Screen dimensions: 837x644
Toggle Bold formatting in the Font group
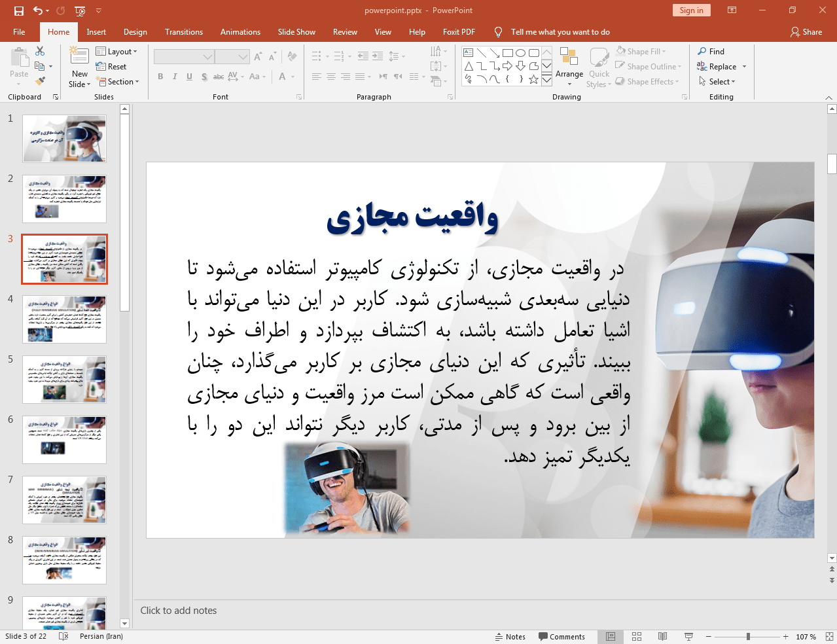click(160, 77)
